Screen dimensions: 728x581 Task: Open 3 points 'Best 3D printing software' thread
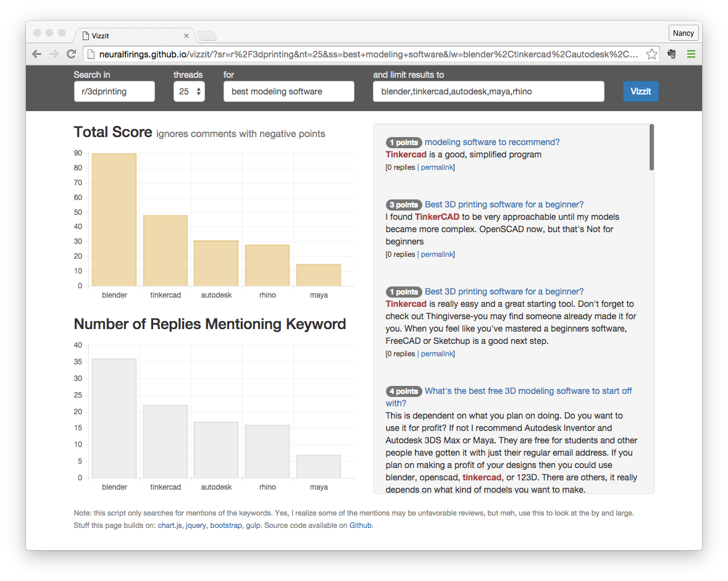point(504,204)
